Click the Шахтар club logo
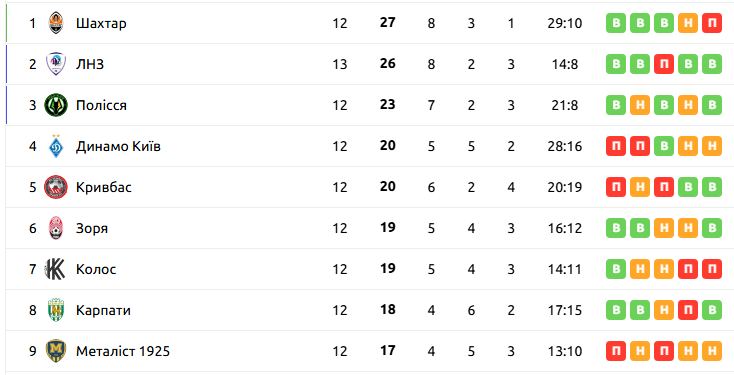This screenshot has height=375, width=734. click(x=56, y=23)
